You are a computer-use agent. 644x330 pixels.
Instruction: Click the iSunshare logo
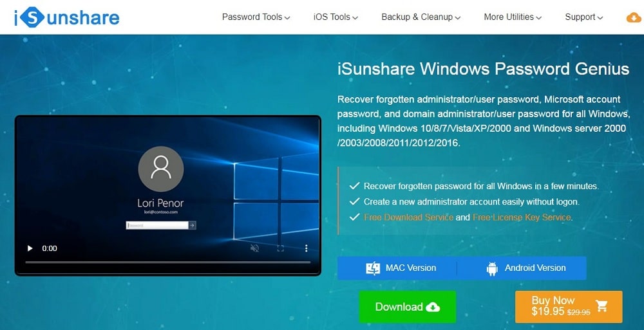[67, 17]
